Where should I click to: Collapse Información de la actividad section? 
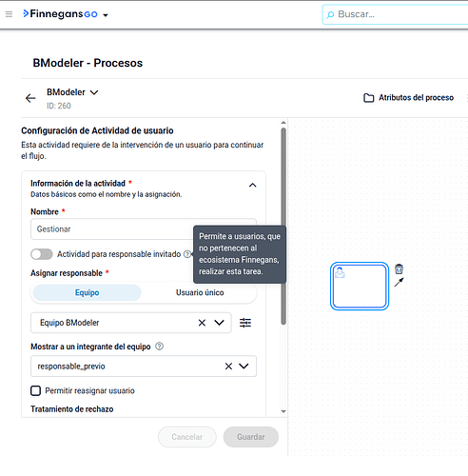252,185
